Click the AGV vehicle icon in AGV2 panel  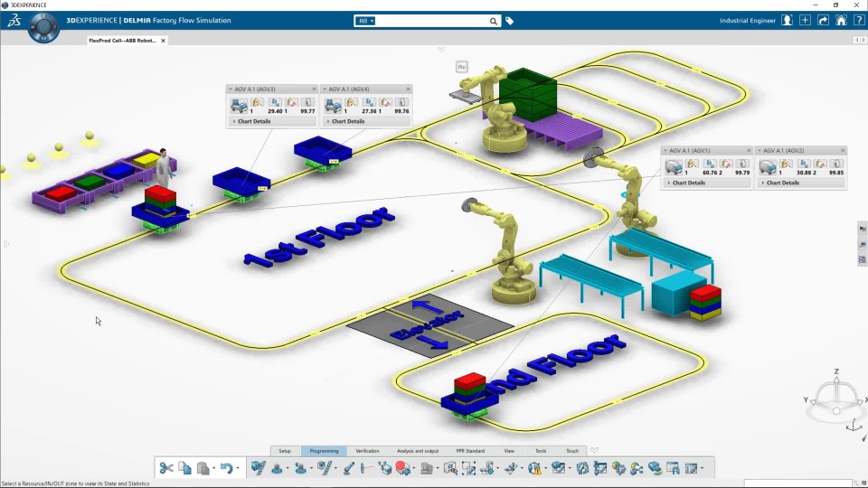(768, 166)
